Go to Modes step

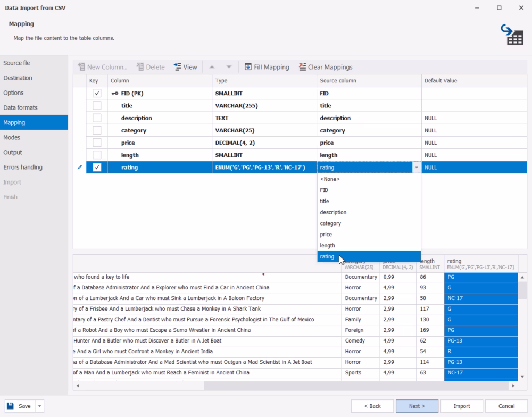point(34,137)
